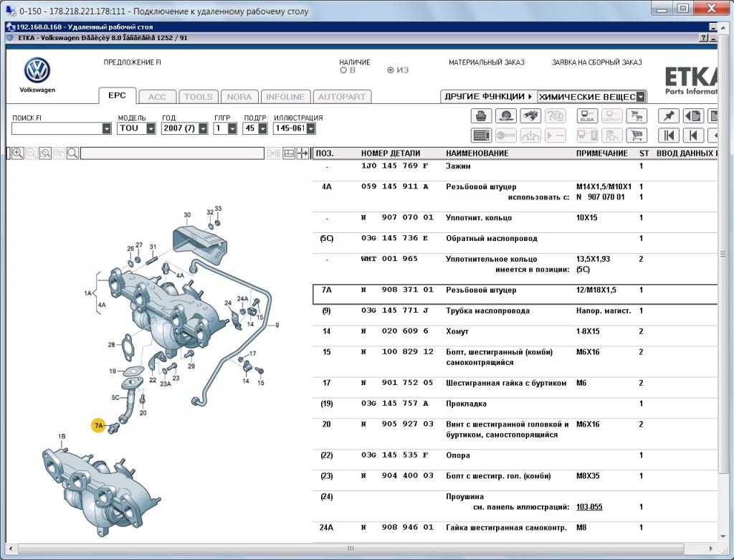Jump to first illustration with double-bar arrow
734x560 pixels.
[x=669, y=136]
